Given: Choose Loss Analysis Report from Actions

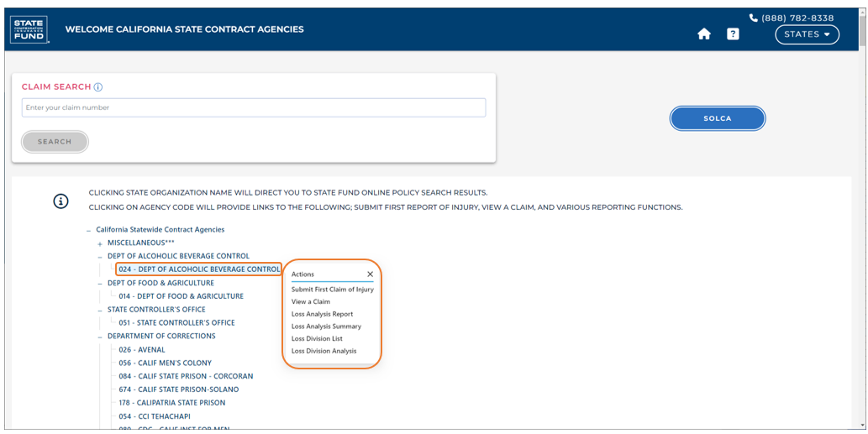Looking at the screenshot, I should click(322, 314).
